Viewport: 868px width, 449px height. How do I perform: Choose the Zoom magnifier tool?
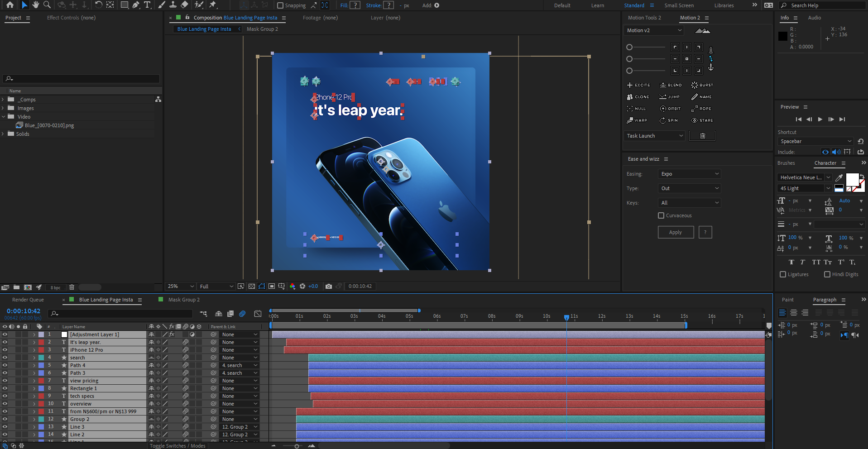coord(47,5)
